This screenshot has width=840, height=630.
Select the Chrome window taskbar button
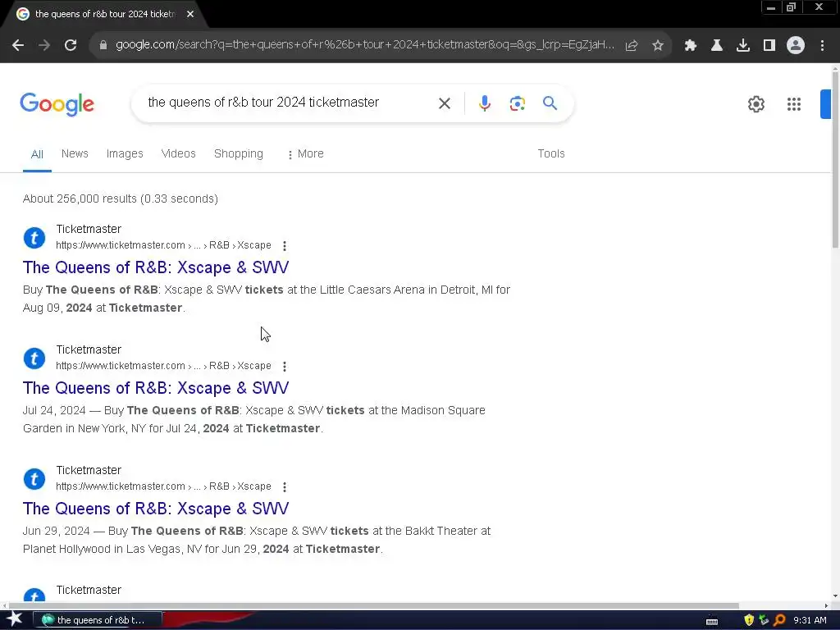coord(98,620)
